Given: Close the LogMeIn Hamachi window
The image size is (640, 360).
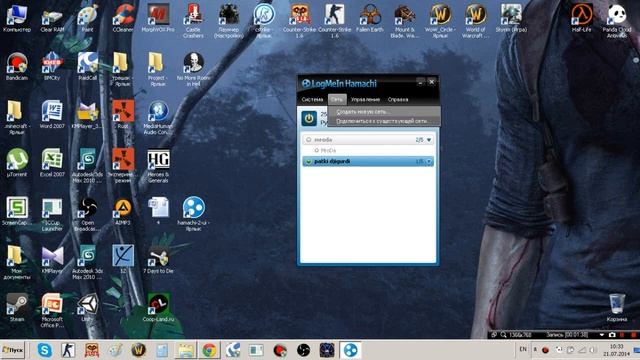Looking at the screenshot, I should (432, 82).
